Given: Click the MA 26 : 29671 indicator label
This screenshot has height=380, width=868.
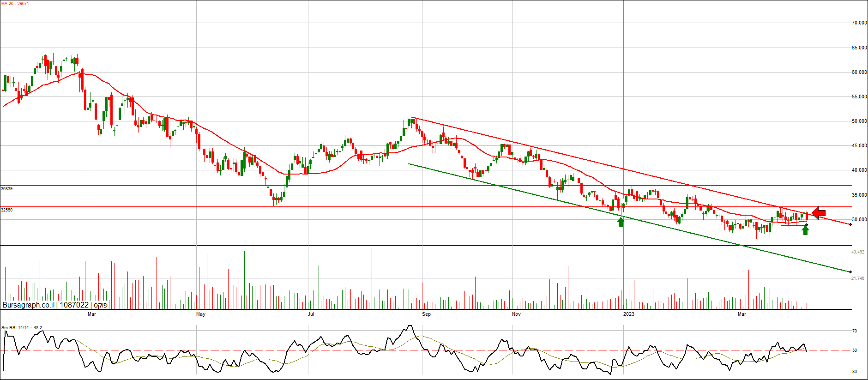Looking at the screenshot, I should coord(15,4).
